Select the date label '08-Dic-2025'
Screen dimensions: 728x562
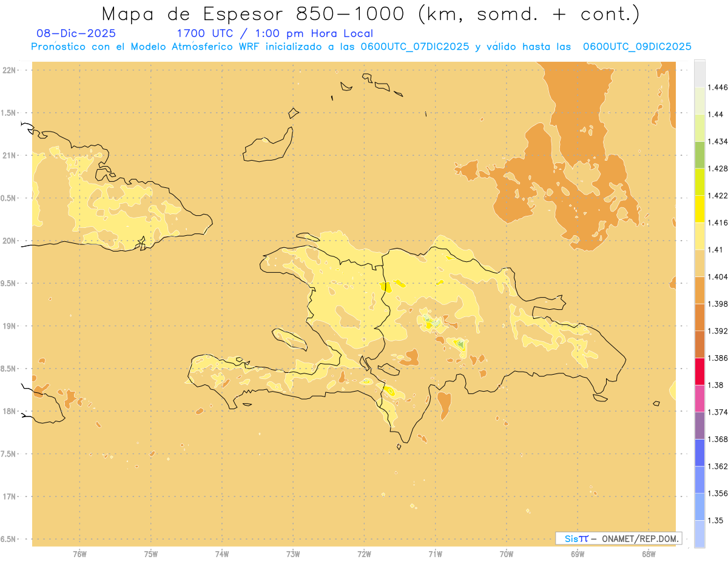pyautogui.click(x=76, y=34)
